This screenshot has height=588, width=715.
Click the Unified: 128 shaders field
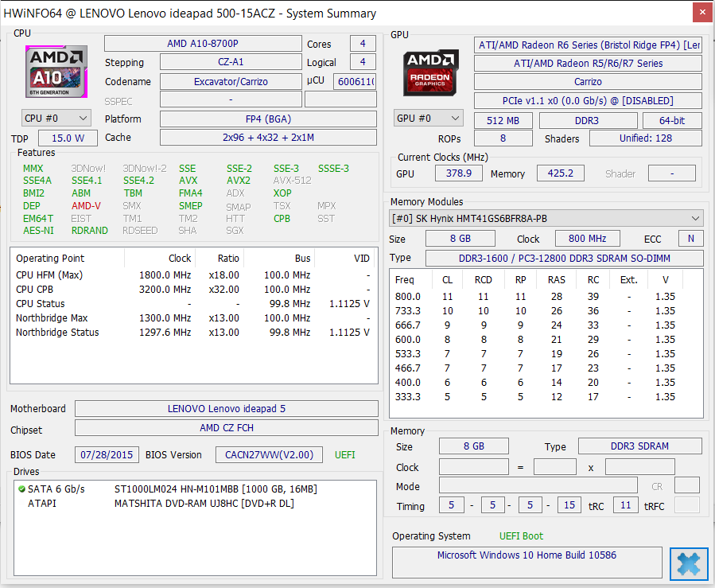646,138
